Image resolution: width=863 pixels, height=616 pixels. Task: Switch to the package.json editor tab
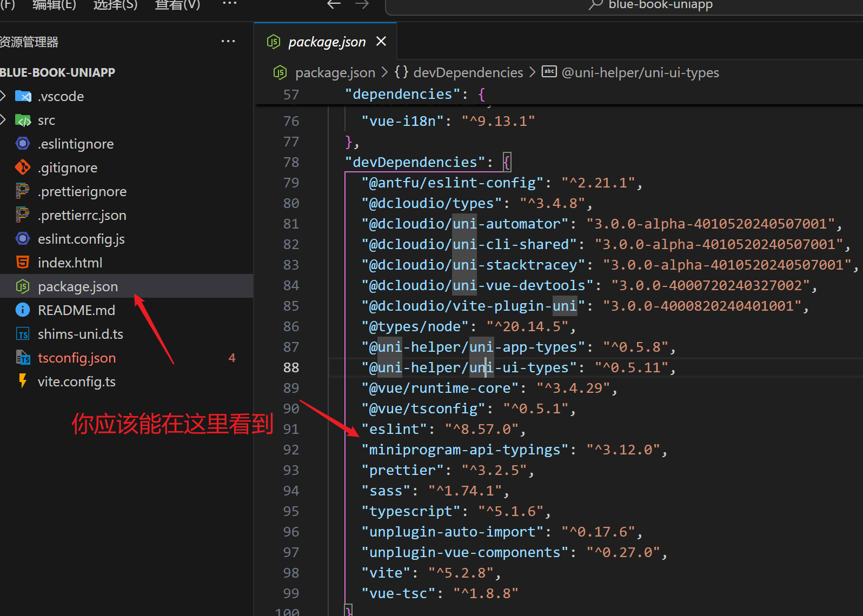(x=327, y=42)
